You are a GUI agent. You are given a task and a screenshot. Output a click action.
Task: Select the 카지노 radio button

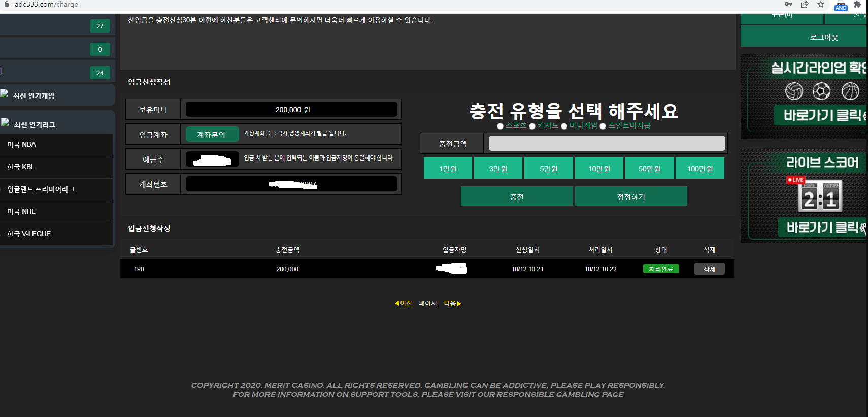pyautogui.click(x=532, y=126)
